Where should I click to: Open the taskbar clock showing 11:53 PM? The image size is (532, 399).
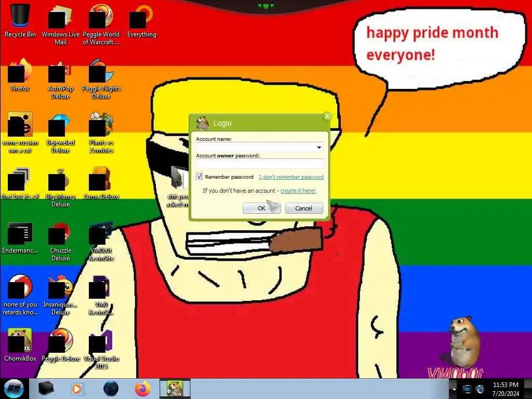point(506,389)
